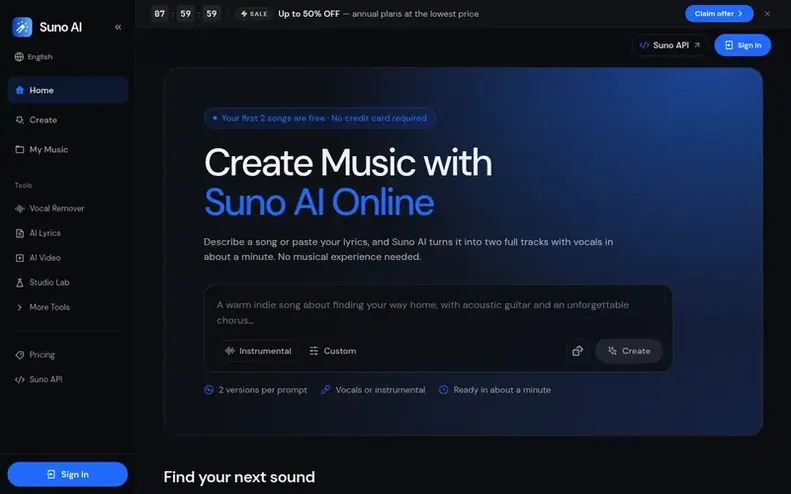Click the Home house icon
This screenshot has width=791, height=494.
click(x=20, y=90)
